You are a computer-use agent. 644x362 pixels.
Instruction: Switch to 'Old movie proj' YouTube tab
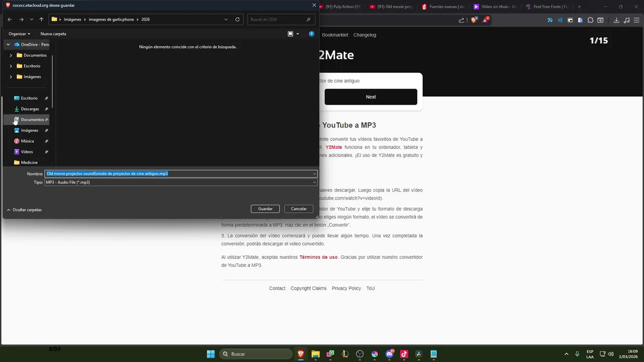coord(391,7)
